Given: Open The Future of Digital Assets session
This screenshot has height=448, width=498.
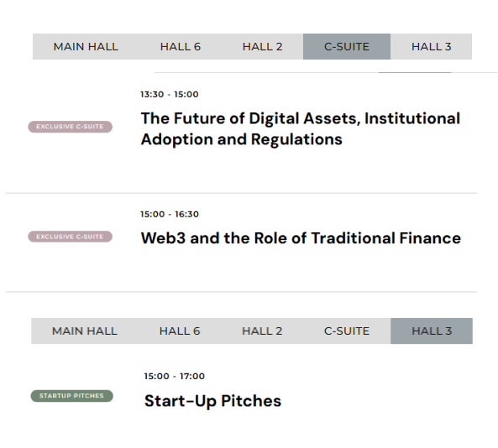Looking at the screenshot, I should click(x=301, y=129).
